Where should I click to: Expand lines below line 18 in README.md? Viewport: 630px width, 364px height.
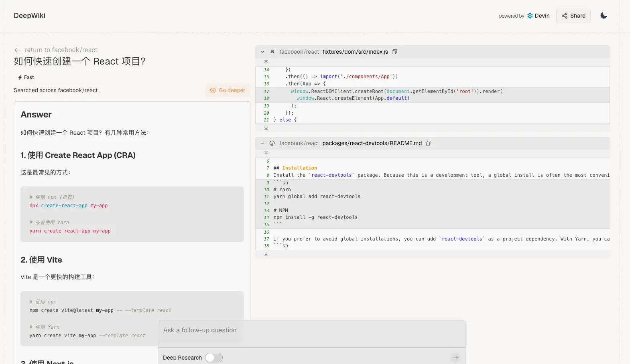(266, 254)
